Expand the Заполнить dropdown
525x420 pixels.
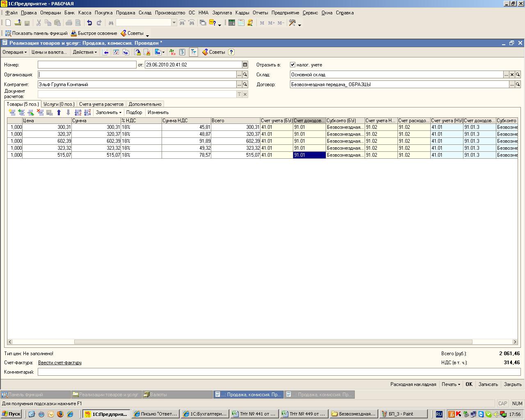coord(109,112)
